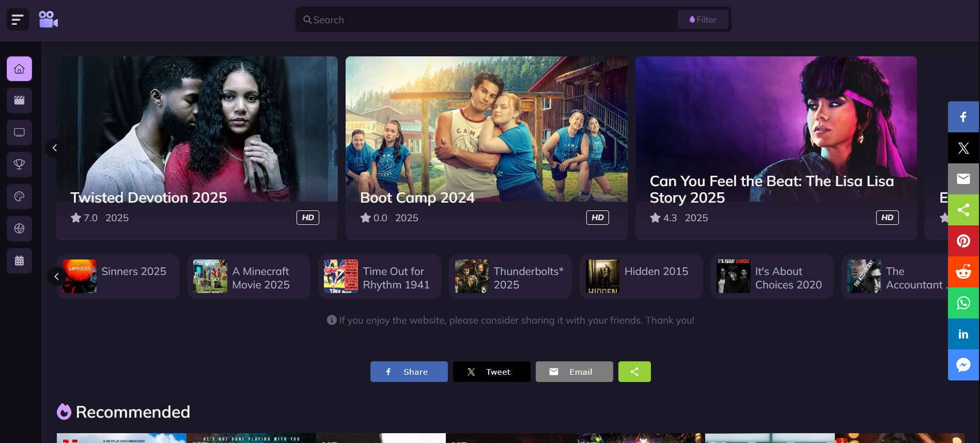This screenshot has height=443, width=980.
Task: Open Hidden 2015 poster thumbnail
Action: (x=602, y=276)
